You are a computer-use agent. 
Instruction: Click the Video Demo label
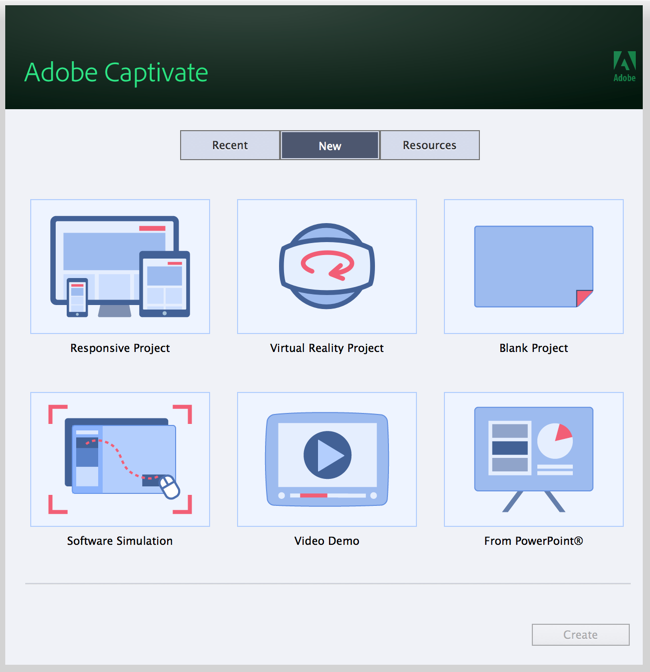[327, 541]
